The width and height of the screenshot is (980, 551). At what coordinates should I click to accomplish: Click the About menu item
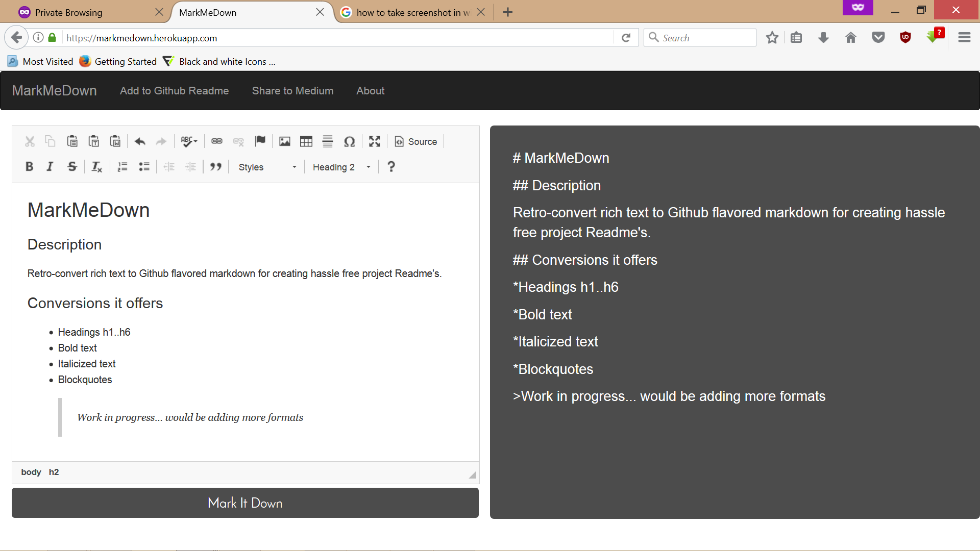click(x=370, y=91)
